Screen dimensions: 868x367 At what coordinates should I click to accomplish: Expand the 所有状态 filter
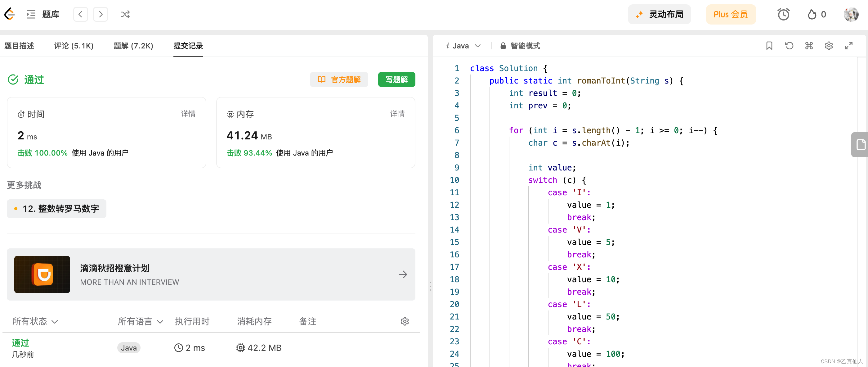pos(35,321)
